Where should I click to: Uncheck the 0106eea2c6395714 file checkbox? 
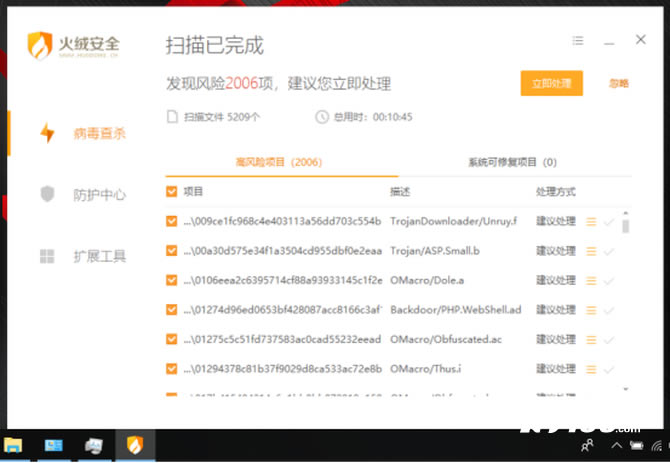pyautogui.click(x=171, y=280)
